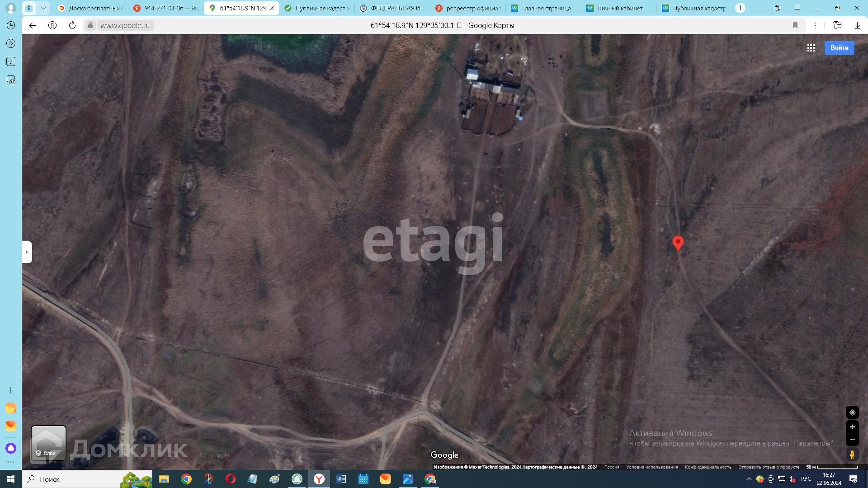Show hidden system tray icons chevron
This screenshot has width=868, height=488.
[x=749, y=479]
